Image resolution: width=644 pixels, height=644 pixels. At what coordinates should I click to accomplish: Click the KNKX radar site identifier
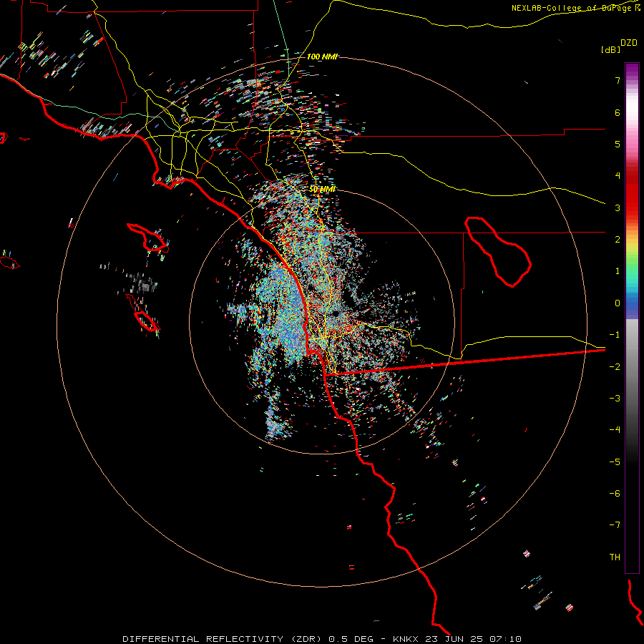tap(406, 639)
